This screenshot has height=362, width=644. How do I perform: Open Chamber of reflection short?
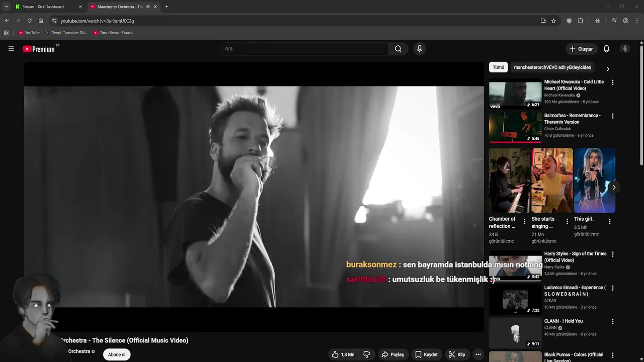[x=510, y=180]
